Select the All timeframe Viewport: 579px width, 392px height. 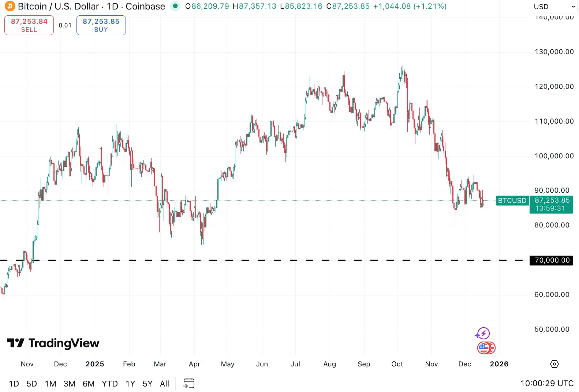[164, 384]
